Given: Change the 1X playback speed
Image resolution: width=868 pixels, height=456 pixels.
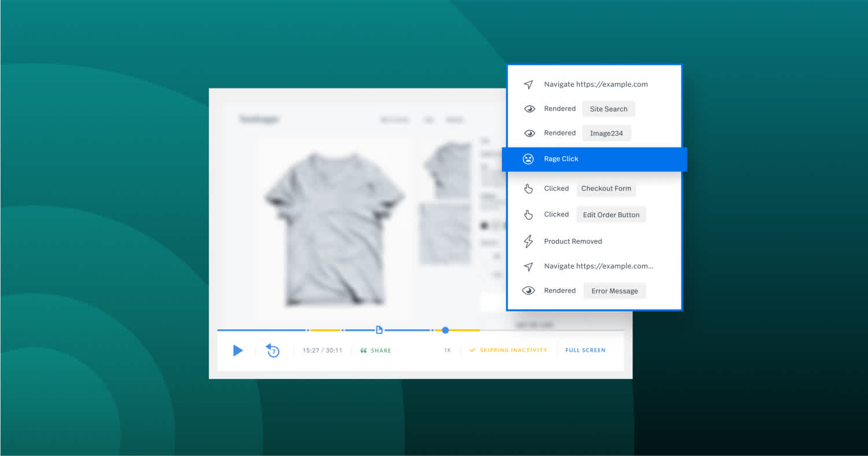Looking at the screenshot, I should 447,350.
